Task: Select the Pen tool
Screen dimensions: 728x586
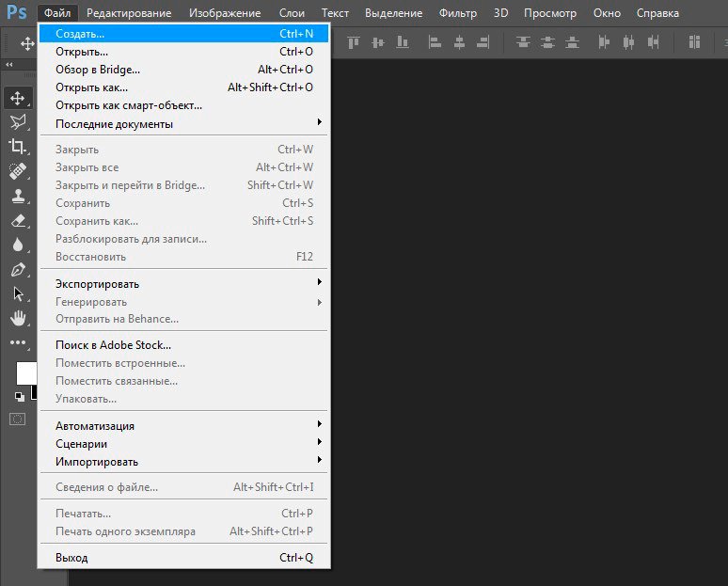Action: 18,269
